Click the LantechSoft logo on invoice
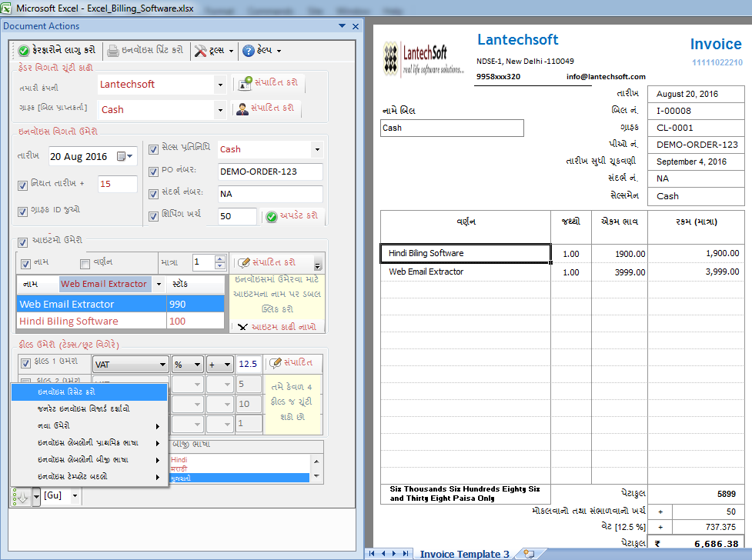The image size is (752, 560). tap(423, 59)
